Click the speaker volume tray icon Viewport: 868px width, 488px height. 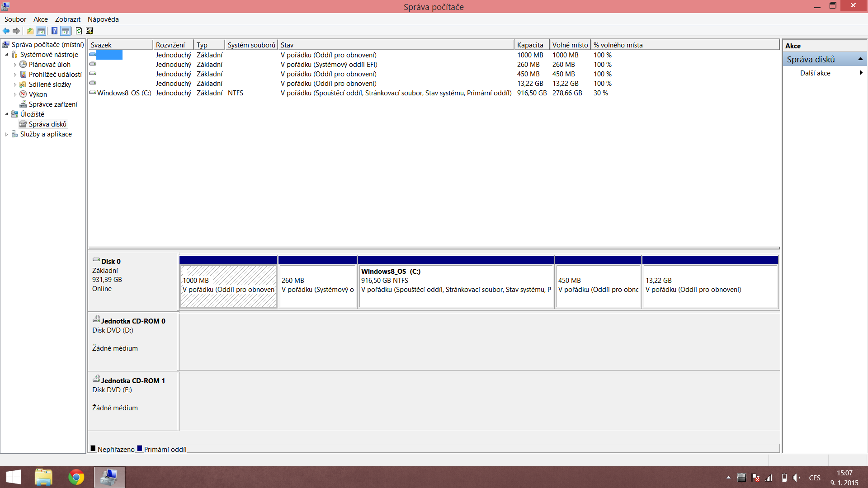pos(796,478)
